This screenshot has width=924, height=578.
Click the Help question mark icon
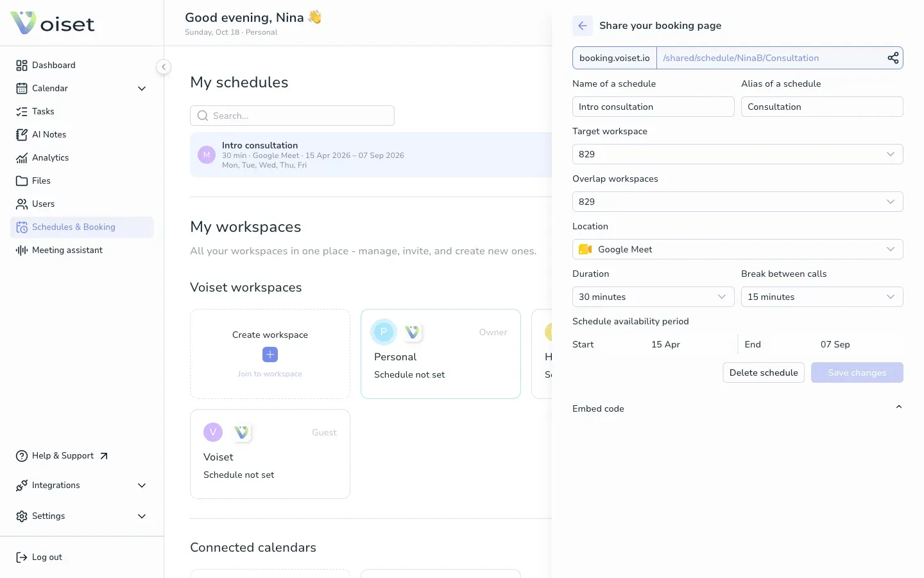click(x=22, y=456)
